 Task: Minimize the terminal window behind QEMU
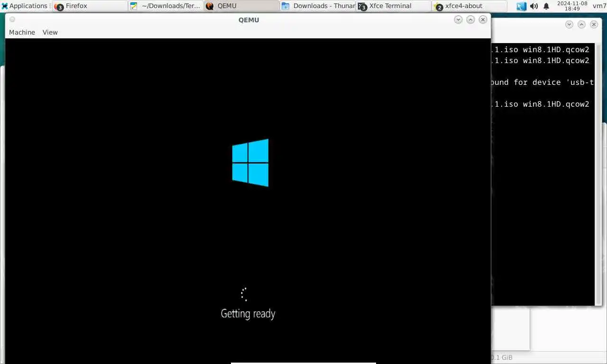point(569,24)
